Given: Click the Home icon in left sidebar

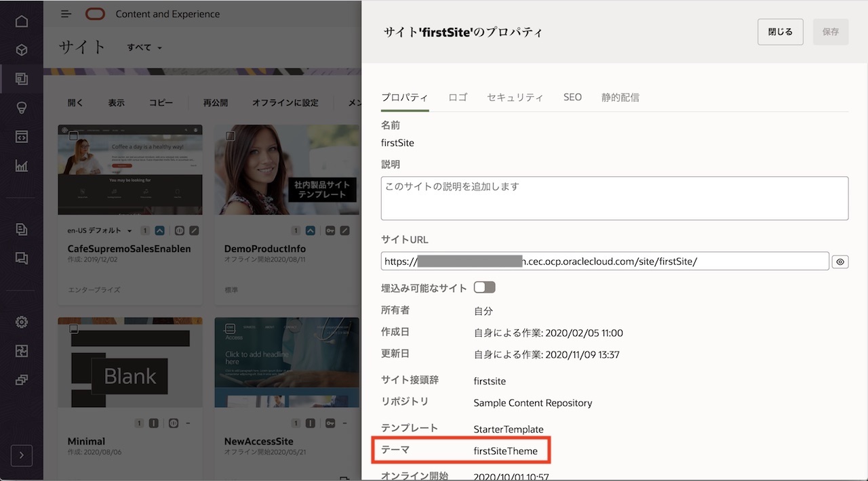Looking at the screenshot, I should click(x=22, y=21).
